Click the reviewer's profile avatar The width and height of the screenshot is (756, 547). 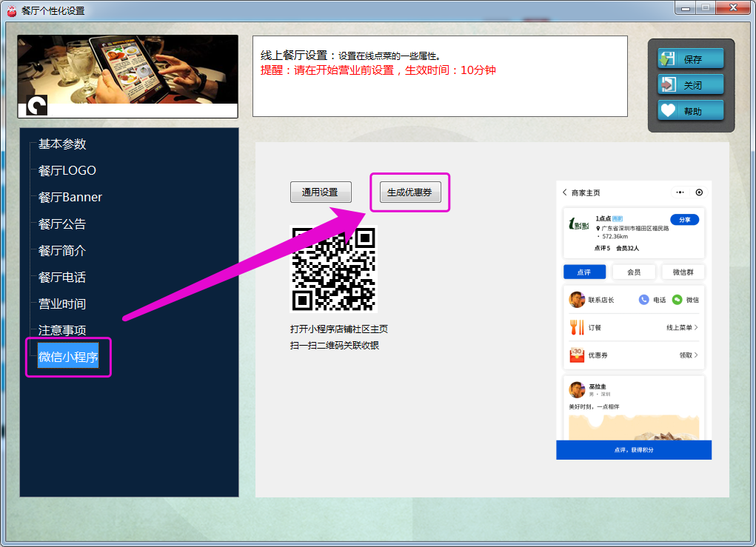coord(577,389)
